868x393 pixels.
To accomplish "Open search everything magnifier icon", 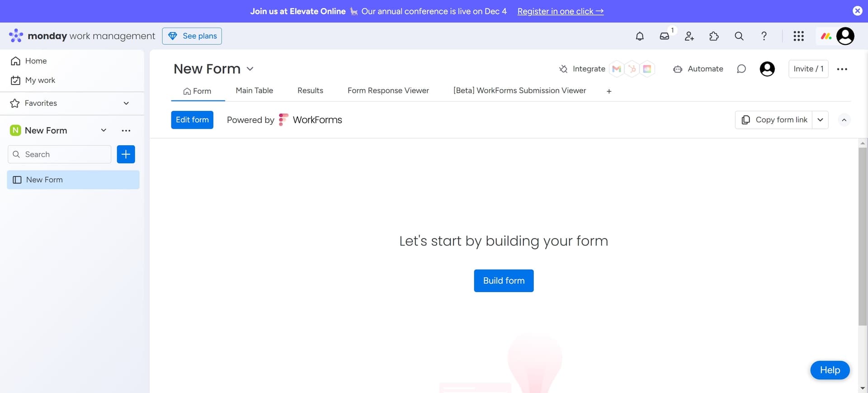I will click(739, 36).
